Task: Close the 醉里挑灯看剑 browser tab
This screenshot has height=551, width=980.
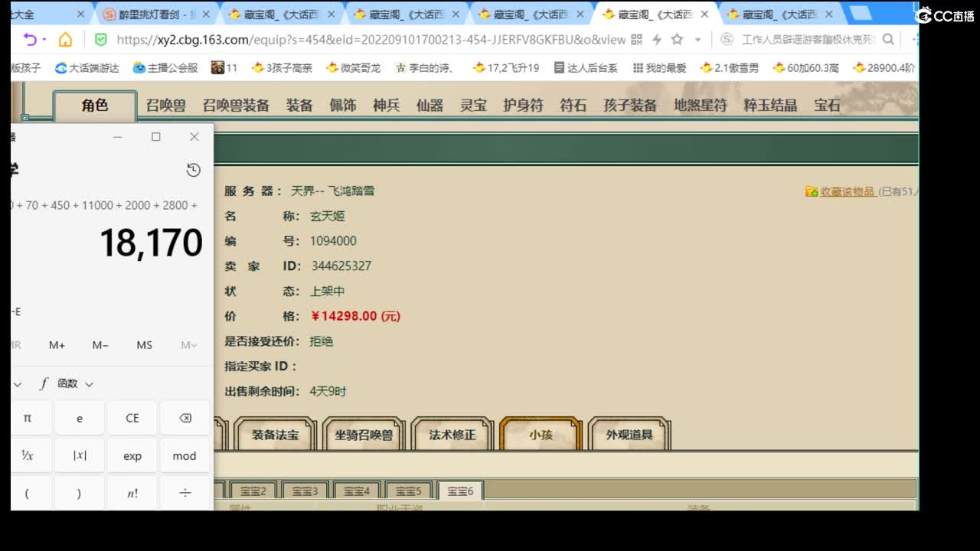Action: point(205,15)
